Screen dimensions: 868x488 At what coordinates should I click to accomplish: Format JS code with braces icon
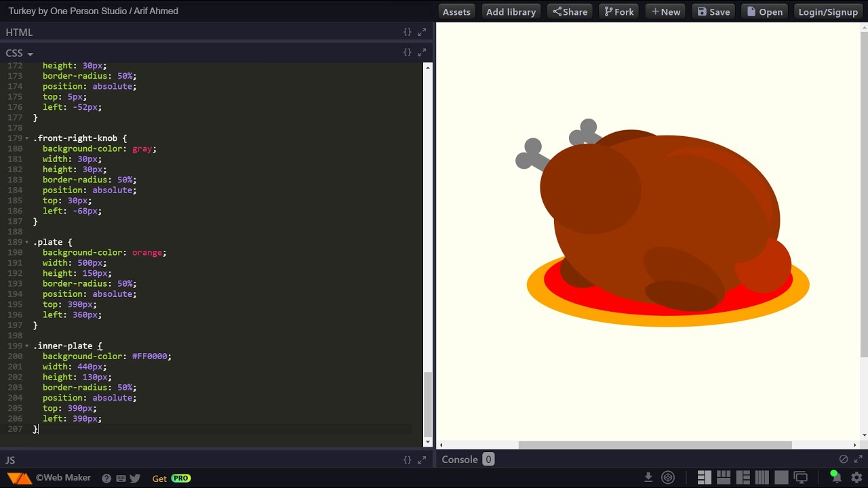point(407,460)
